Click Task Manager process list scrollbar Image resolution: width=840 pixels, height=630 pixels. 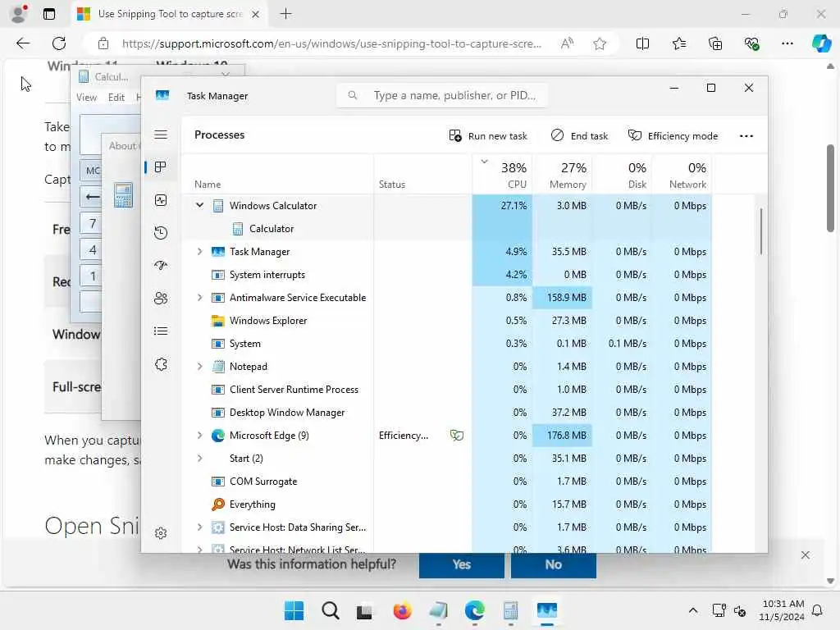760,231
